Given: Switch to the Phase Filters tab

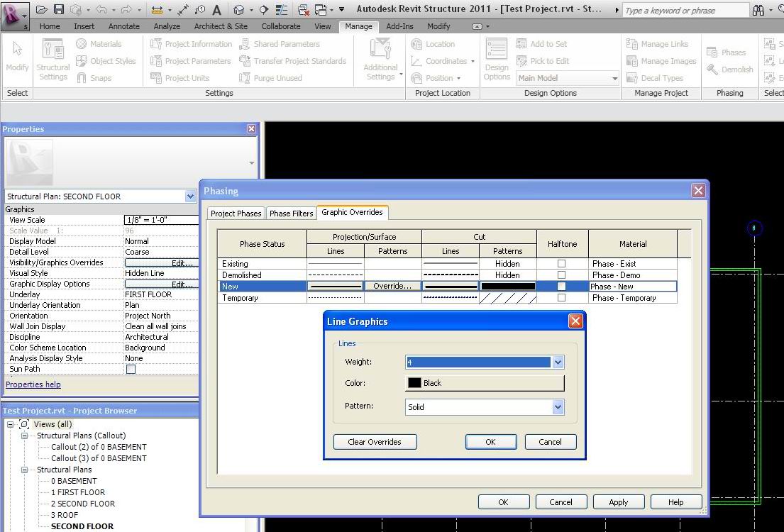Looking at the screenshot, I should click(291, 214).
